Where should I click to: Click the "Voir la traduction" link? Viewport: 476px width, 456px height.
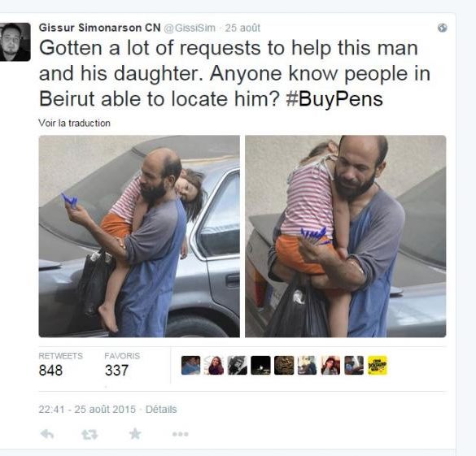[x=74, y=123]
